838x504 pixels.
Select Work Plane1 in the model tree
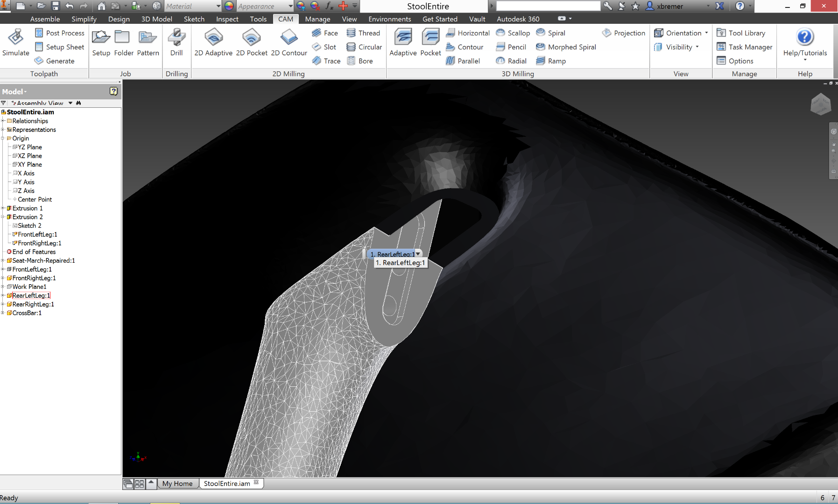29,287
